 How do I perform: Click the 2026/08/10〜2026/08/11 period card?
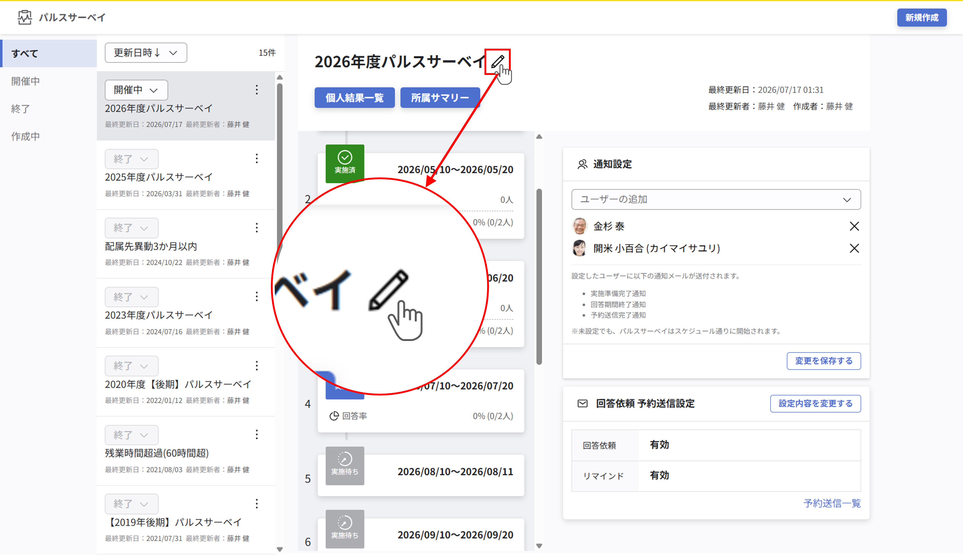[x=421, y=475]
